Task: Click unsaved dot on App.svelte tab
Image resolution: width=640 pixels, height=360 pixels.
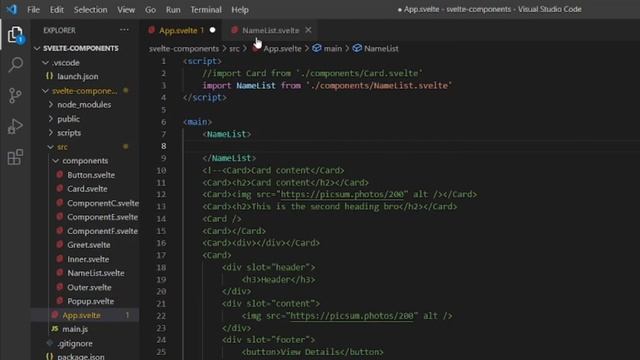Action: [212, 30]
